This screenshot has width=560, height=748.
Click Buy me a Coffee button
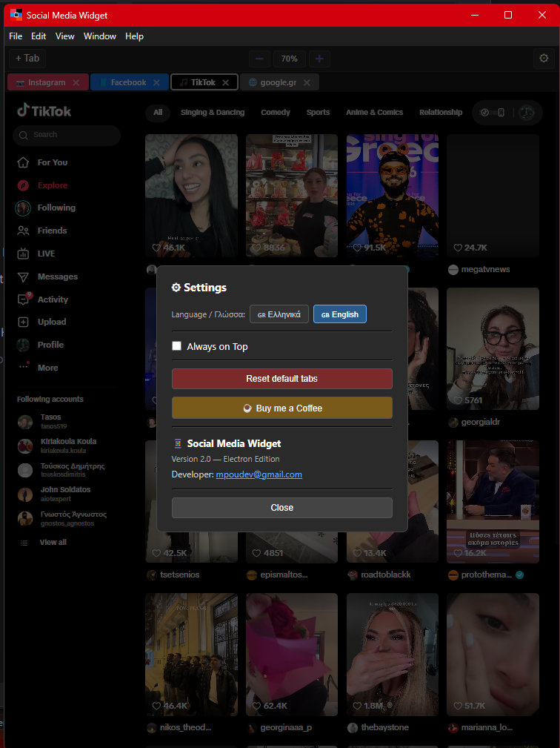click(282, 408)
